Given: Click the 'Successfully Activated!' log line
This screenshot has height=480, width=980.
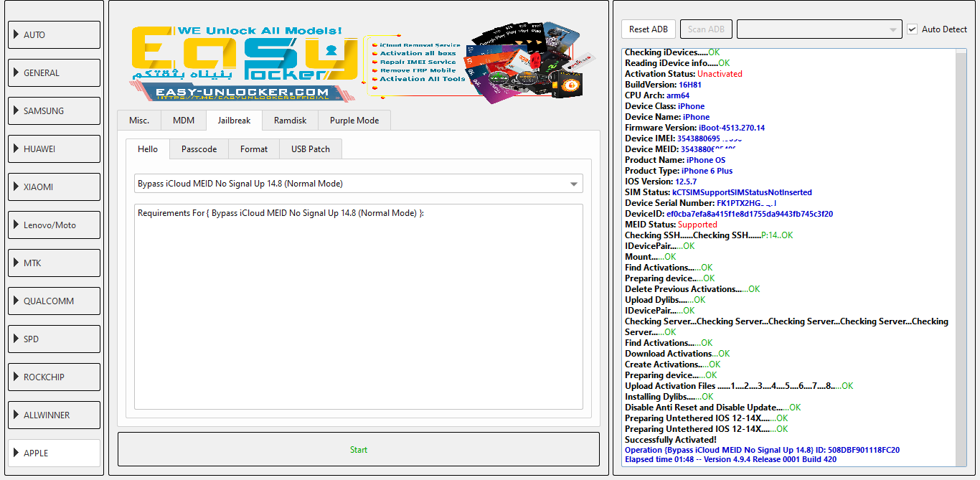Looking at the screenshot, I should (671, 440).
